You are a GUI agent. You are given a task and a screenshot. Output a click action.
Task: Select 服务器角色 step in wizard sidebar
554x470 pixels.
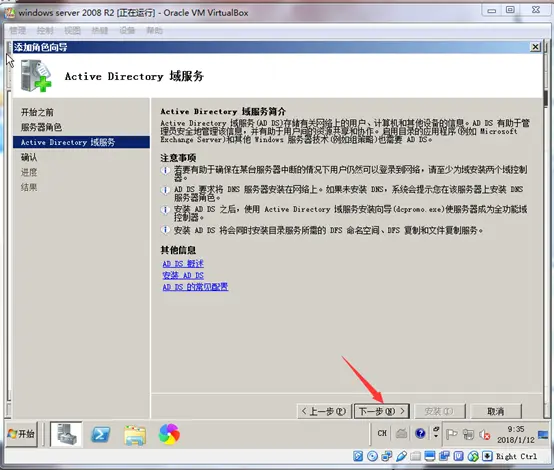pyautogui.click(x=41, y=127)
